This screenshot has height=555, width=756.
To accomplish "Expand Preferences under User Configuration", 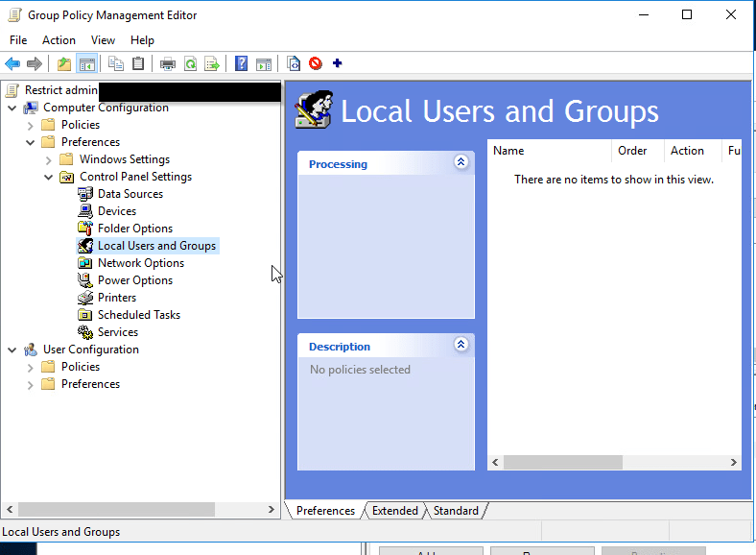I will [x=31, y=385].
